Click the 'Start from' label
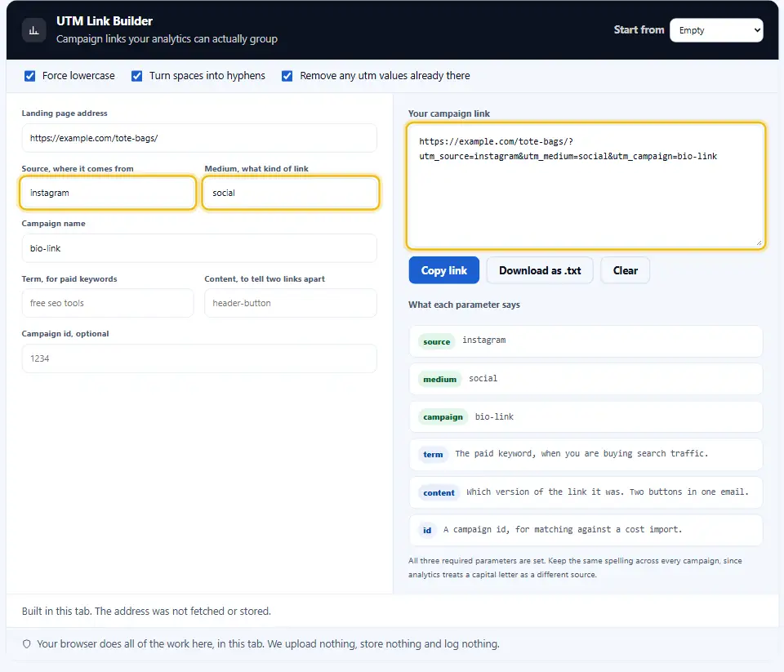The height and width of the screenshot is (672, 784). click(x=639, y=30)
